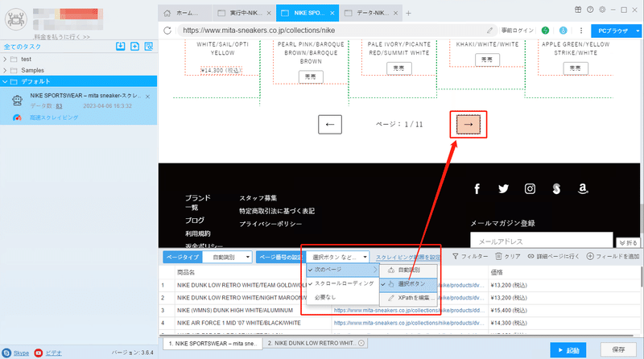Open the three-dot more options menu
The height and width of the screenshot is (359, 644).
[x=580, y=31]
